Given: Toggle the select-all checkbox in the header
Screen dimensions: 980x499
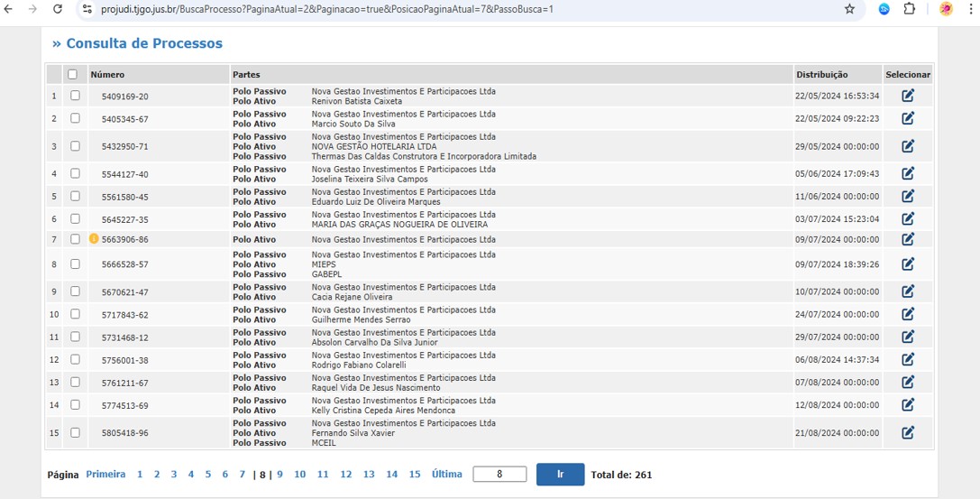Looking at the screenshot, I should (x=73, y=75).
